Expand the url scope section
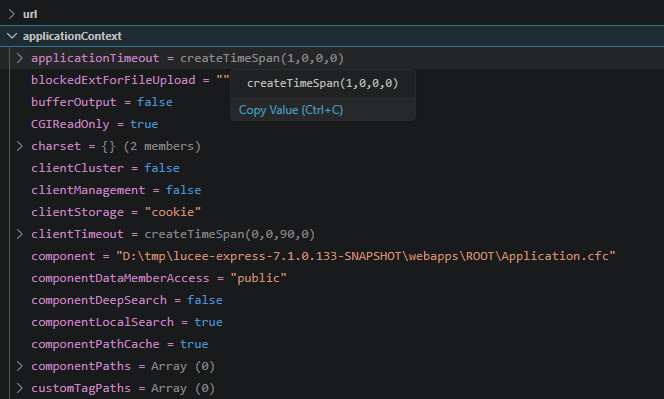The image size is (664, 399). [12, 14]
